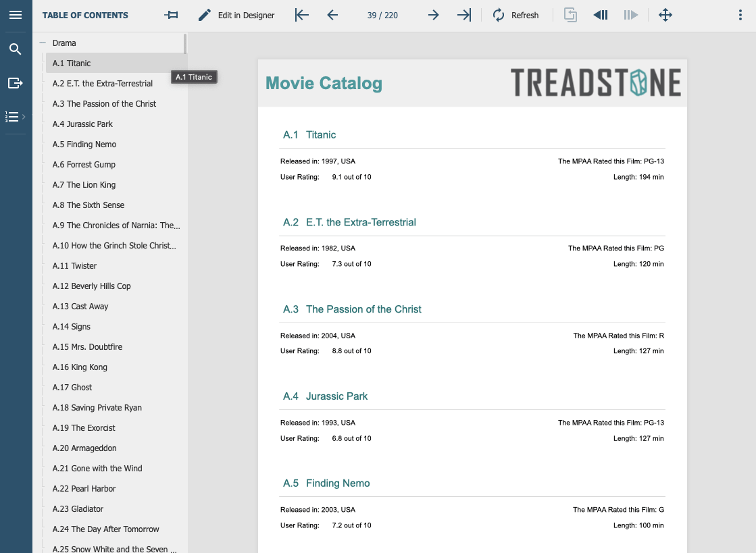Click the page number field

(382, 15)
